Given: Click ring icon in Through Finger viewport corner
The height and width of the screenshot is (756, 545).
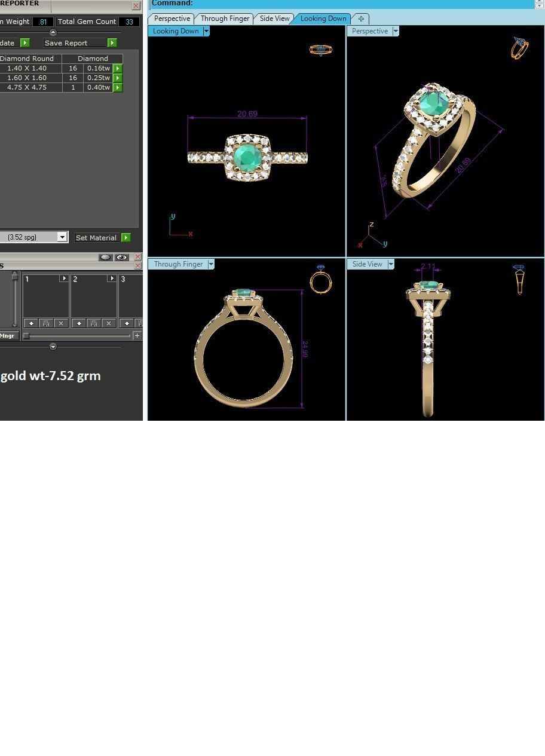Looking at the screenshot, I should pyautogui.click(x=321, y=279).
